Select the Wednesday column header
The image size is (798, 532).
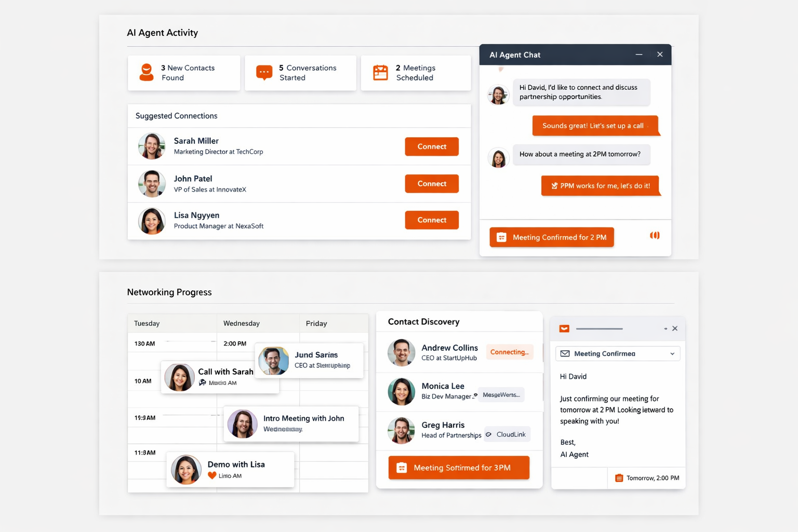[x=242, y=323]
